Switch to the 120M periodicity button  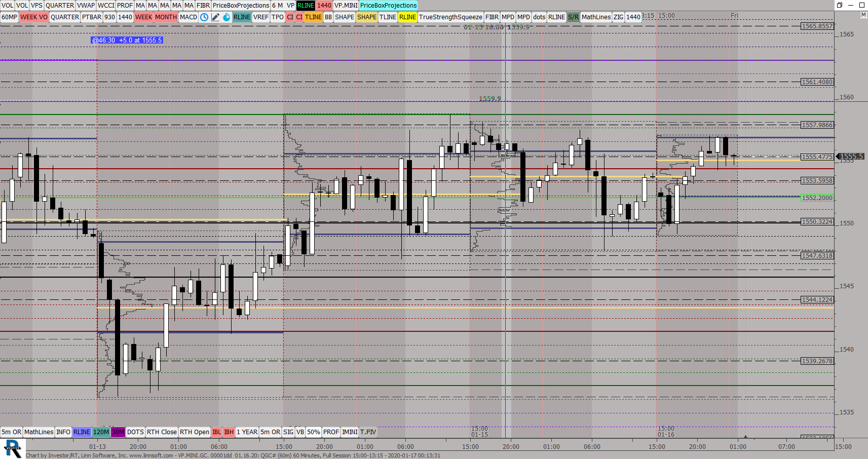[101, 432]
